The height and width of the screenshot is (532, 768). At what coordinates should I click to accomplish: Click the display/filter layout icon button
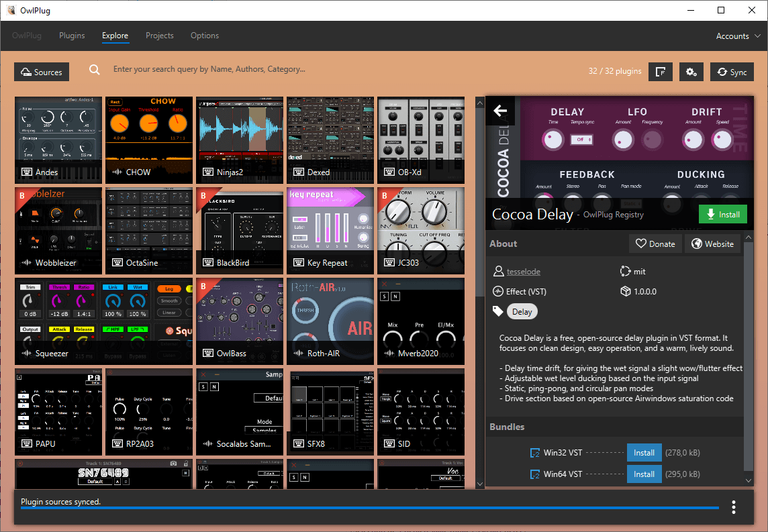click(660, 72)
